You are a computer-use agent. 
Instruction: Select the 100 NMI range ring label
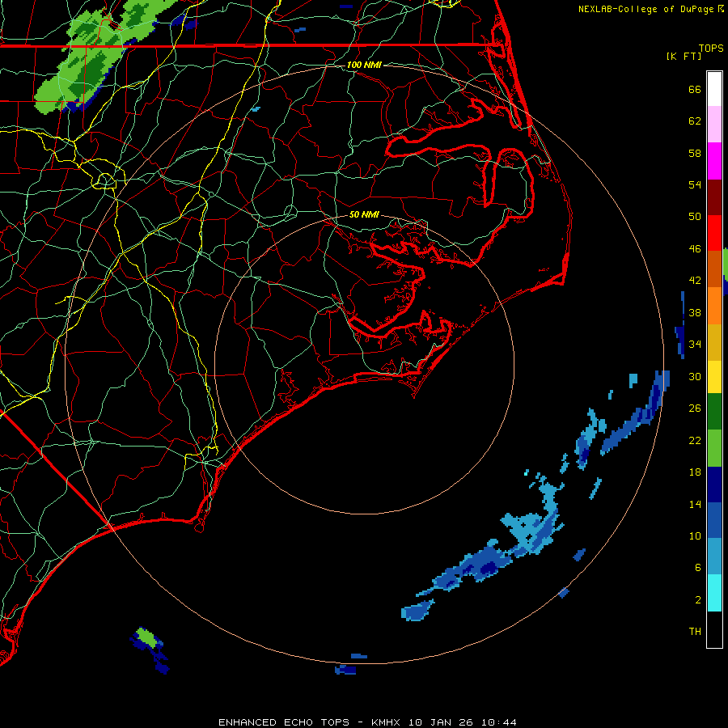(365, 65)
